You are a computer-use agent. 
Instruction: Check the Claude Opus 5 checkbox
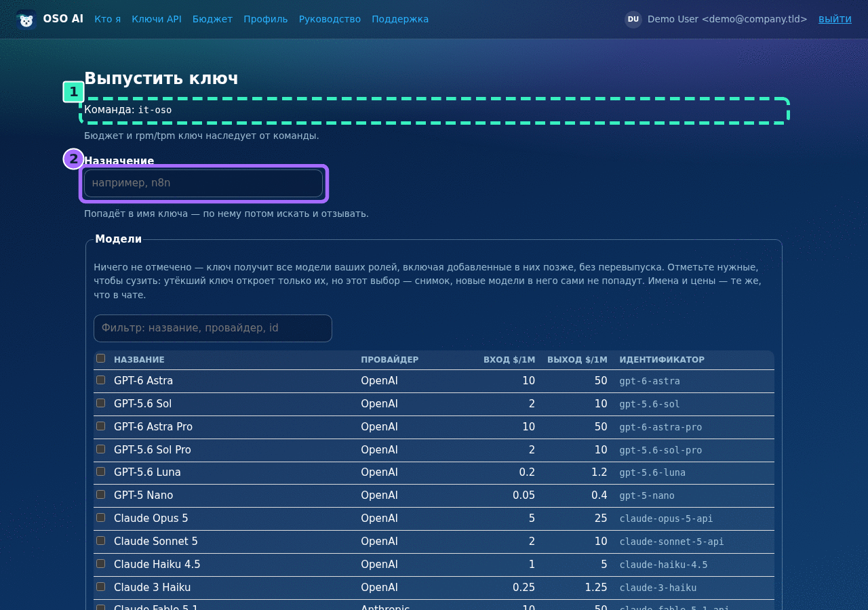point(100,518)
